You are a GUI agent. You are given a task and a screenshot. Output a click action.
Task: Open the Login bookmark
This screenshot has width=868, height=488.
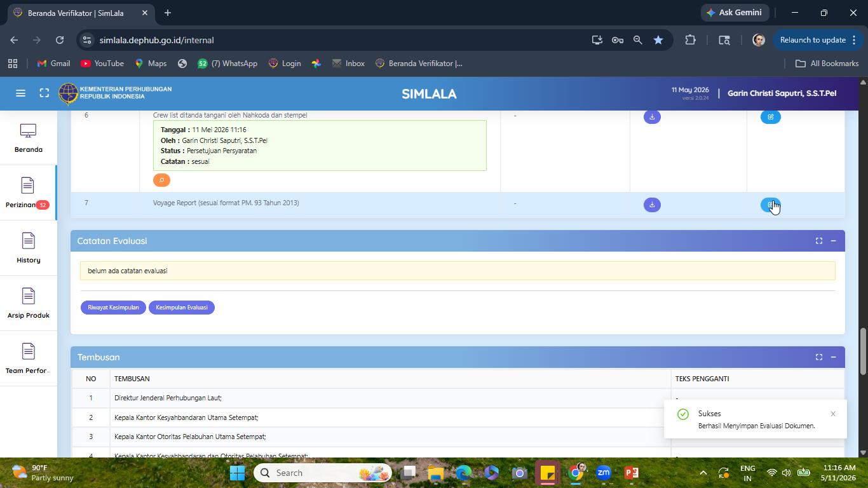coord(285,64)
